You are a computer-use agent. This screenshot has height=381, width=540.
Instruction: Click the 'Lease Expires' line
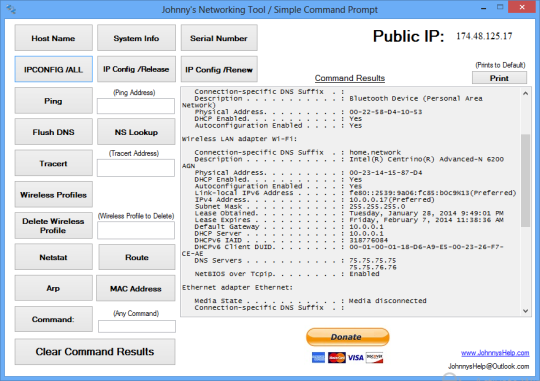349,220
